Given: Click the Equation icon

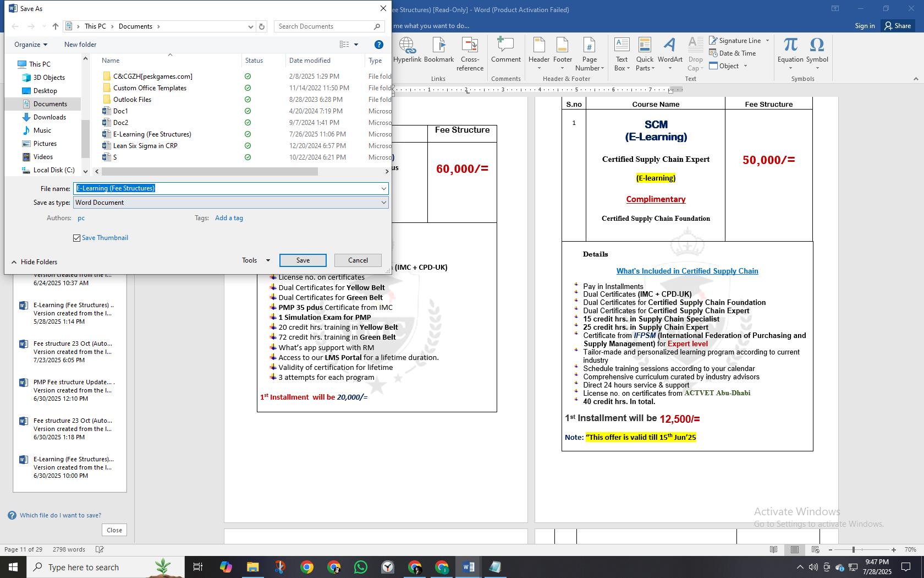Looking at the screenshot, I should click(790, 54).
